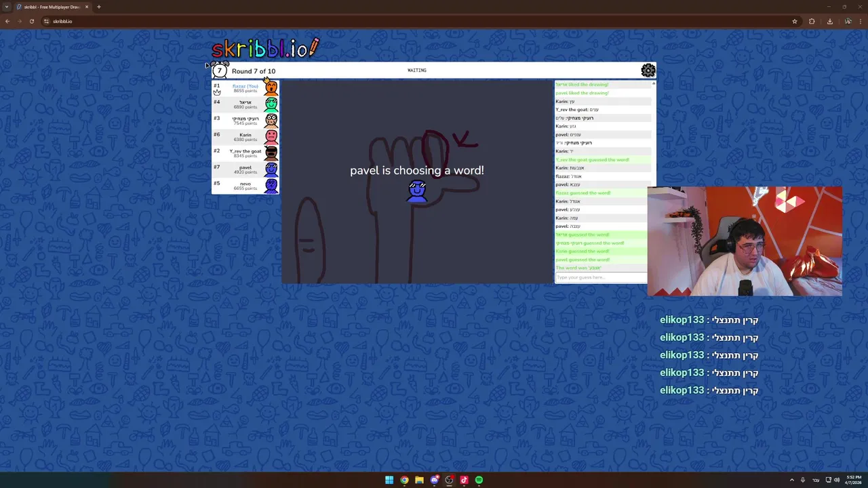Open the Windows Start menu
Screen dimensions: 868x488
coord(389,480)
